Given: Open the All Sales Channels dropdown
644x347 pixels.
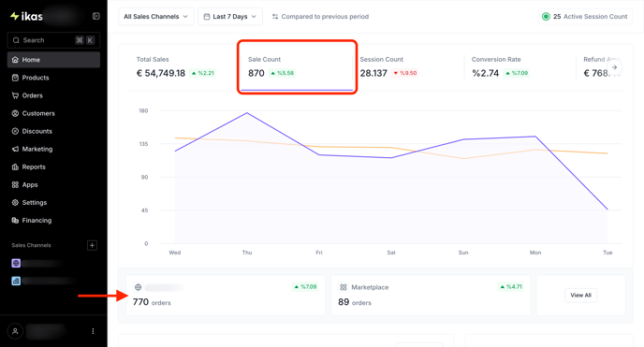Looking at the screenshot, I should 156,17.
